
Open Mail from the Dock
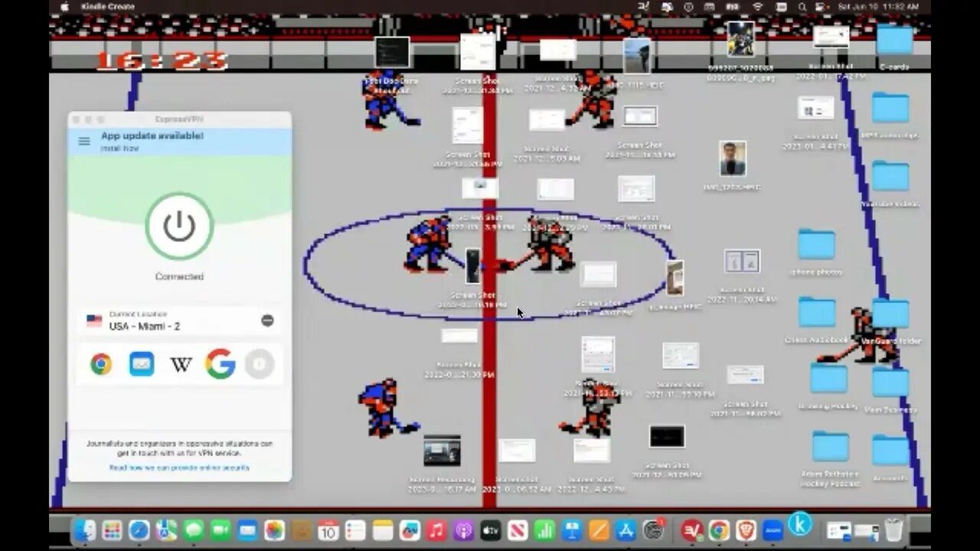(247, 530)
